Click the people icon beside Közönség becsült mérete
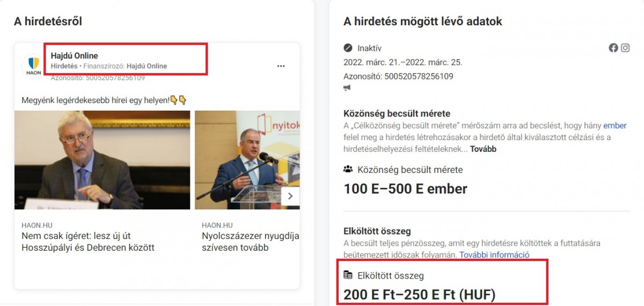Screen dimensions: 644x306 point(348,170)
